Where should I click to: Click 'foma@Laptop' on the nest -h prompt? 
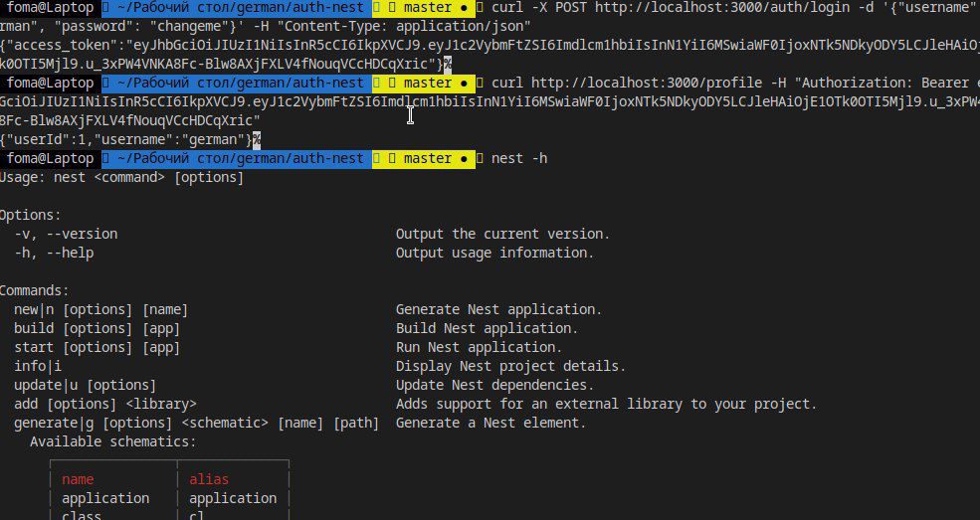tap(50, 158)
